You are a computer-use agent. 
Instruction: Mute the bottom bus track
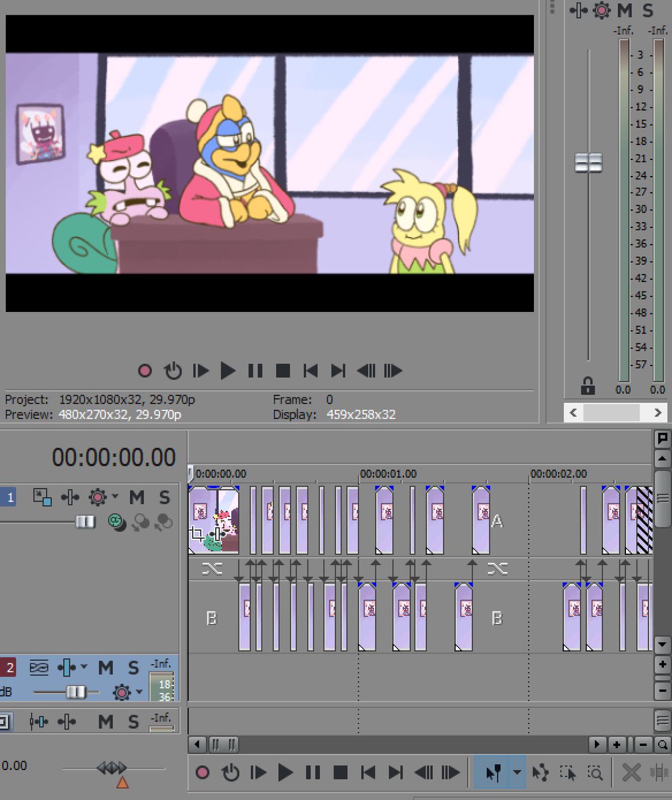point(106,721)
